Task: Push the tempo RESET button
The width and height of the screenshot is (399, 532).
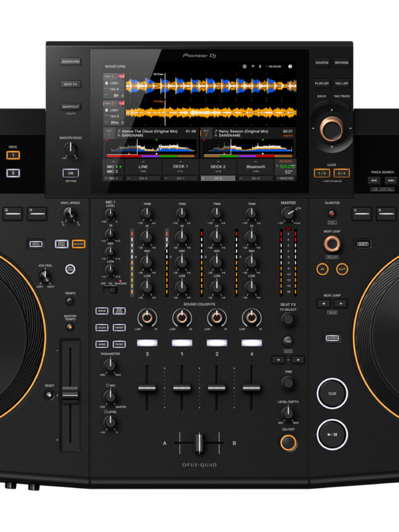Action: (x=49, y=395)
